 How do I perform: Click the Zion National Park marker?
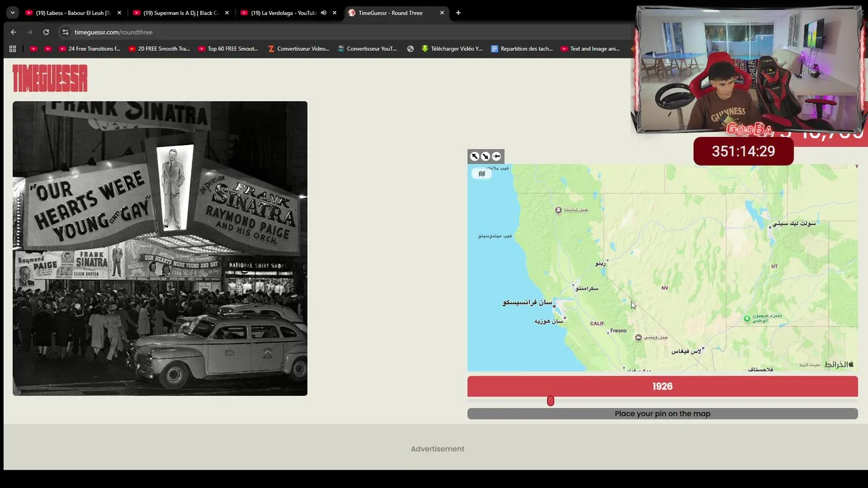coord(747,319)
